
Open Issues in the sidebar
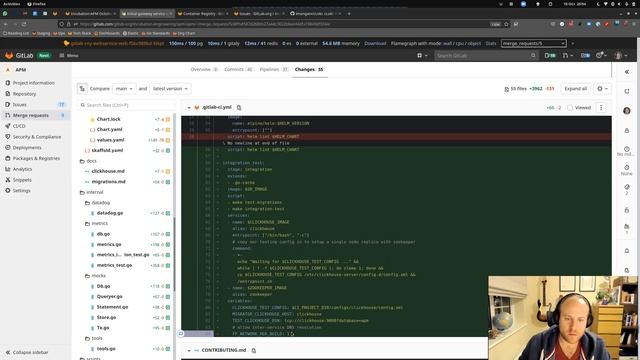coord(20,104)
